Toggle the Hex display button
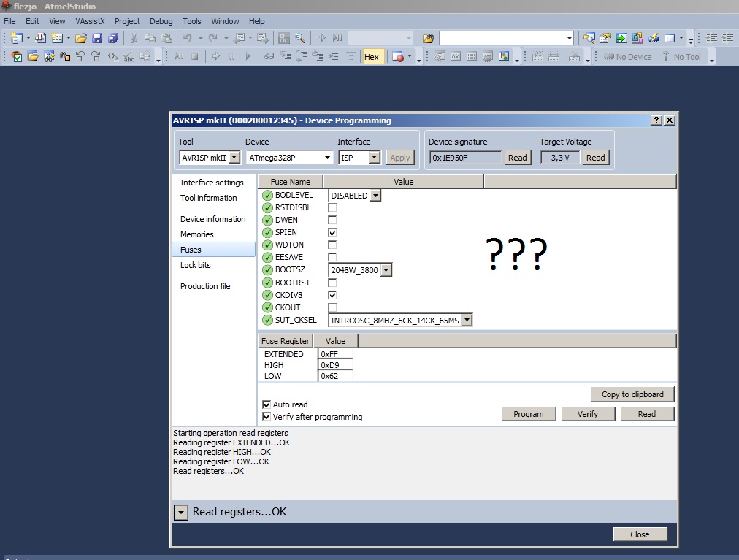Screen dimensions: 739x560 point(372,57)
